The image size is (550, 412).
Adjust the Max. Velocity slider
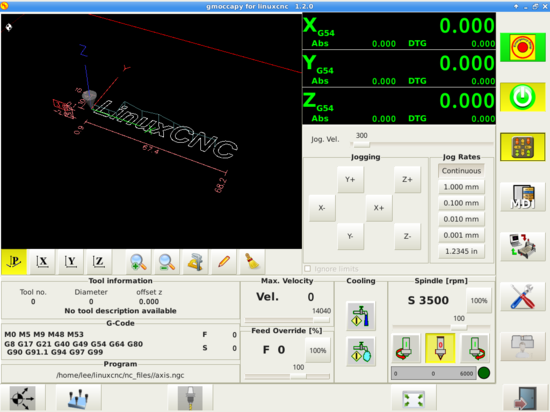pos(287,320)
